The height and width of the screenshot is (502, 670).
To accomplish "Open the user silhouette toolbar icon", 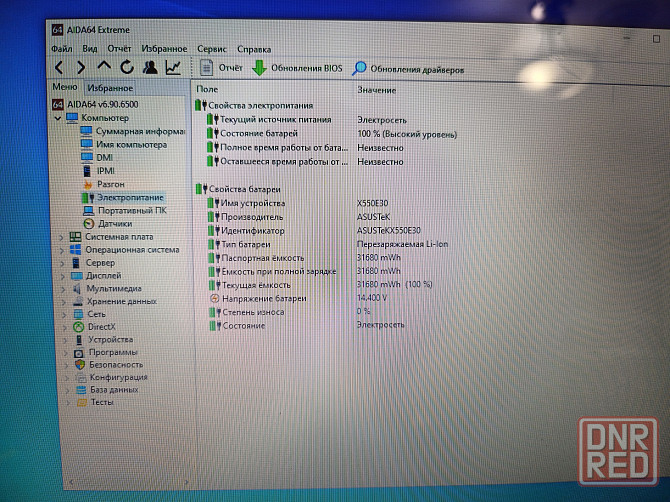I will click(x=150, y=67).
